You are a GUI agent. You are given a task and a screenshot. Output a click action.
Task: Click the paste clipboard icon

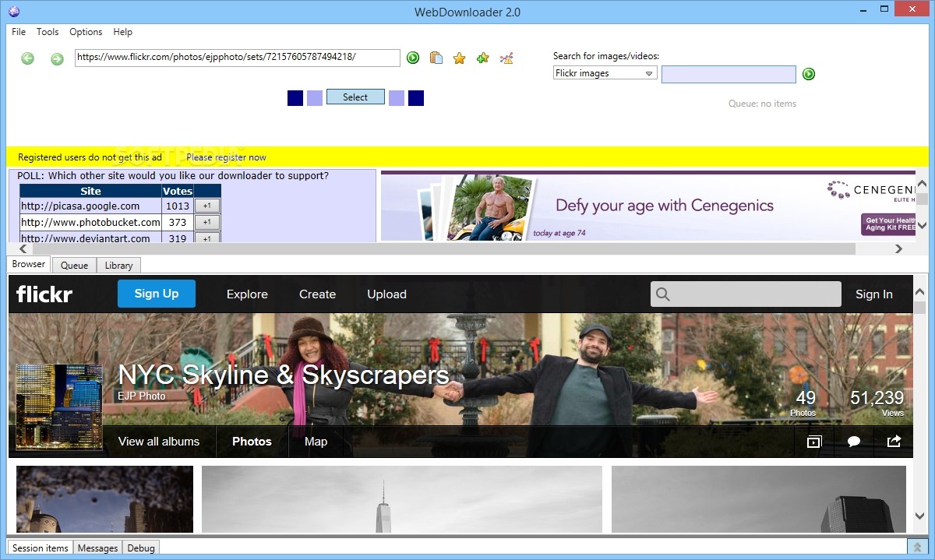[x=436, y=58]
